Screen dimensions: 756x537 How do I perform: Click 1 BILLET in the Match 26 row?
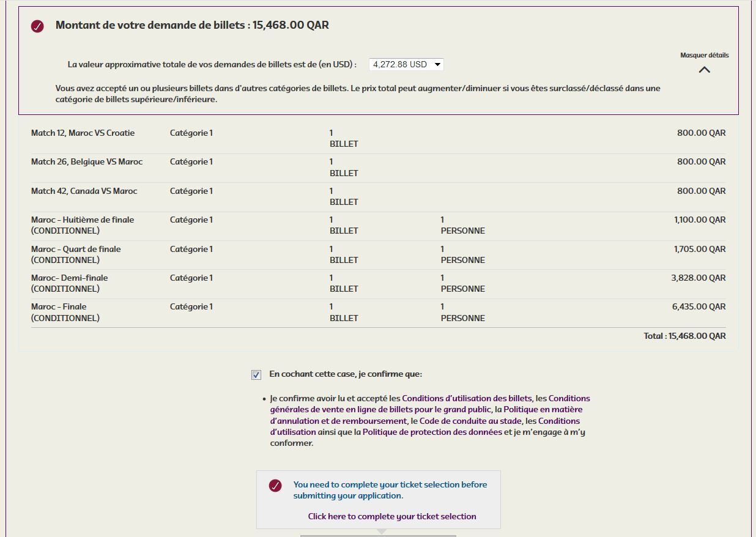(x=344, y=168)
